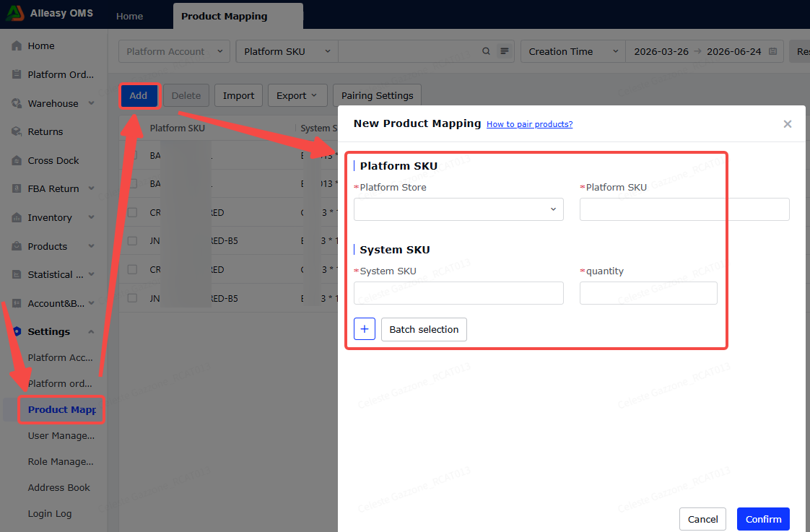Open the Export dropdown button
Screen dimensions: 810x532
[x=297, y=95]
